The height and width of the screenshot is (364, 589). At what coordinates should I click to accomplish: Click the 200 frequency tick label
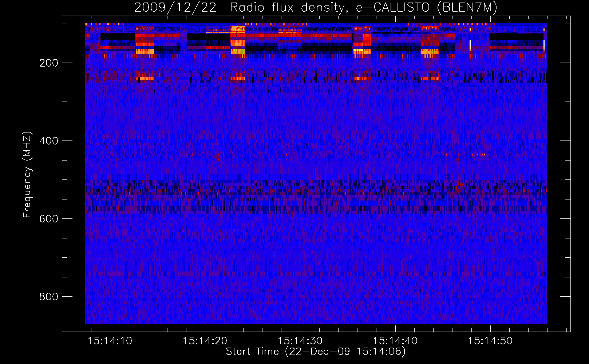(x=49, y=63)
